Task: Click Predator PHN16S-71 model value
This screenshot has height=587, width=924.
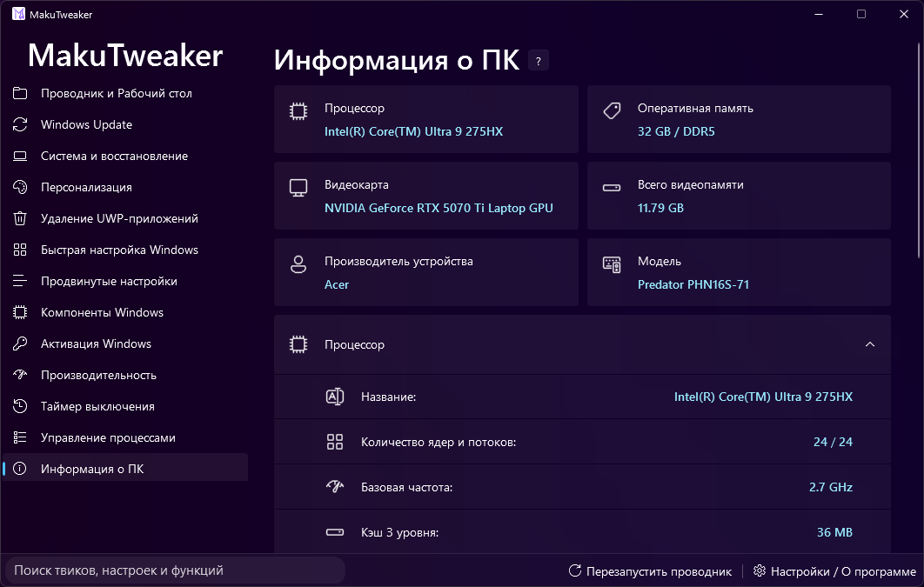Action: pyautogui.click(x=693, y=284)
